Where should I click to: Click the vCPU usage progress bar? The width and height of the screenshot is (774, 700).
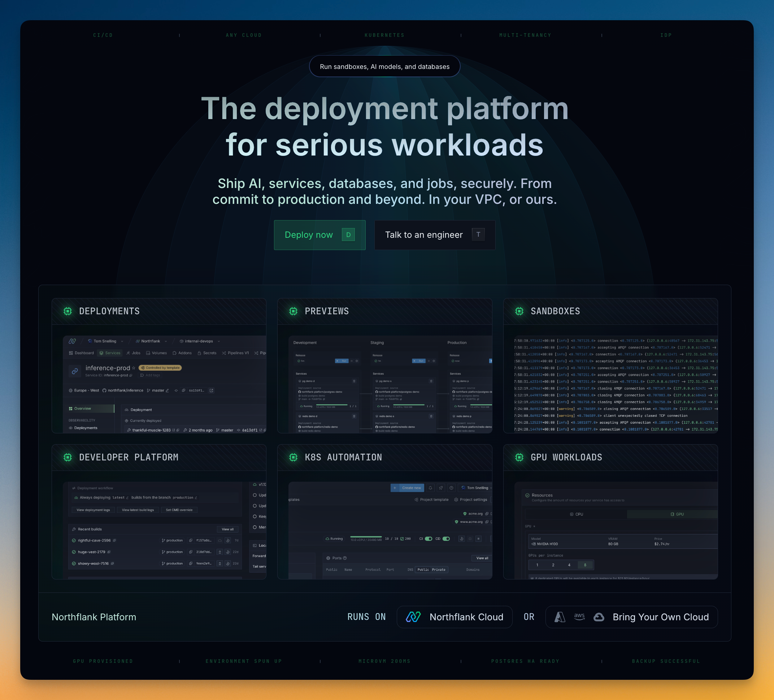pos(366,537)
